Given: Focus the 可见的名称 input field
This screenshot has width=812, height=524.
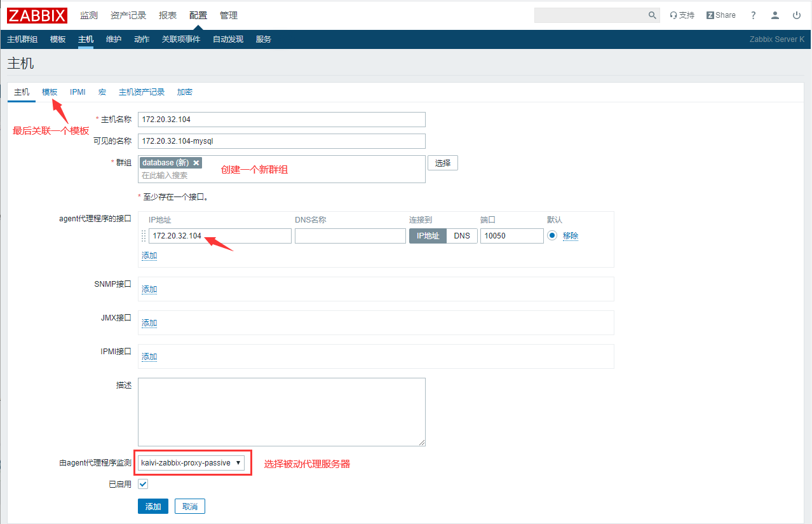Looking at the screenshot, I should tap(281, 141).
